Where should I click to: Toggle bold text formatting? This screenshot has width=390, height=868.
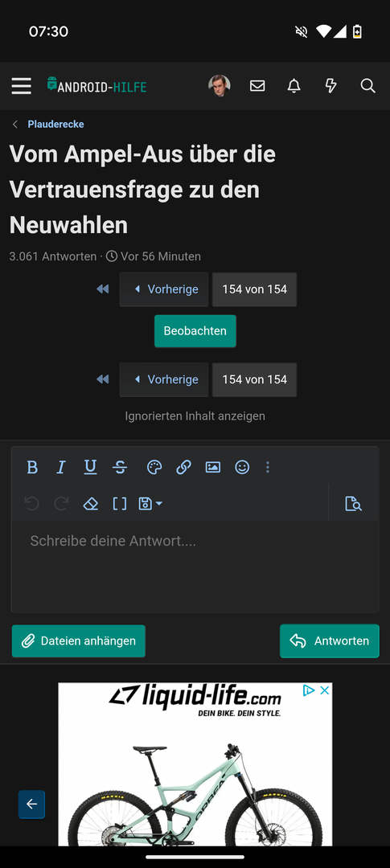(32, 467)
